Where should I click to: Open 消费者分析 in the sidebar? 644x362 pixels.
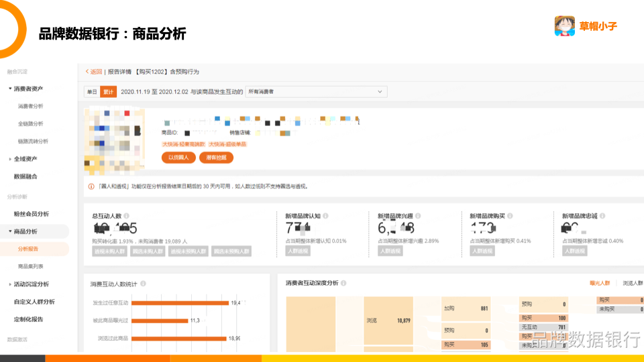pos(30,107)
